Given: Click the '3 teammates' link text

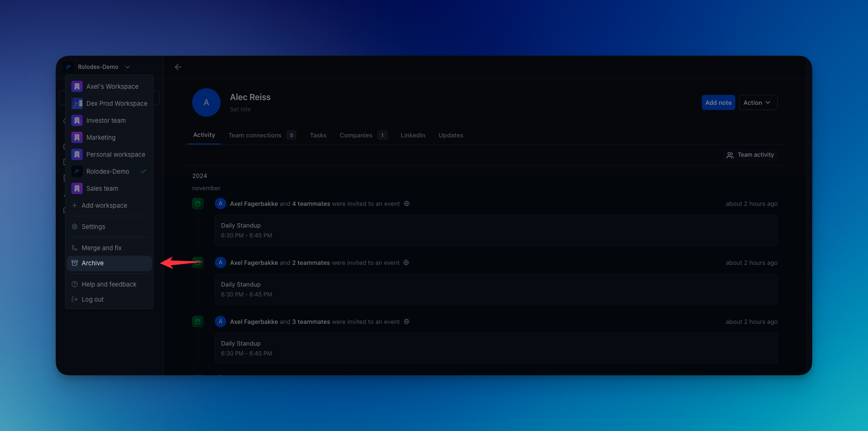Looking at the screenshot, I should [311, 322].
